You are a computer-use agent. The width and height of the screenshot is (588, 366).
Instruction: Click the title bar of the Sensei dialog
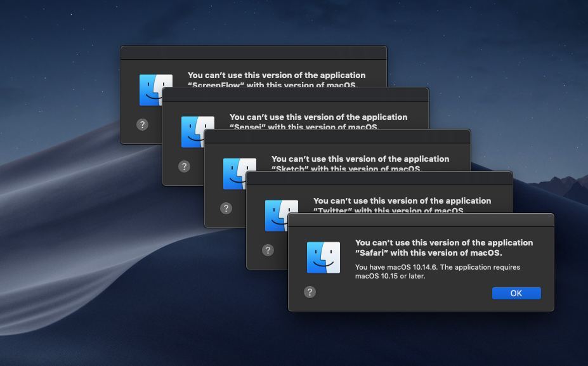click(x=296, y=95)
